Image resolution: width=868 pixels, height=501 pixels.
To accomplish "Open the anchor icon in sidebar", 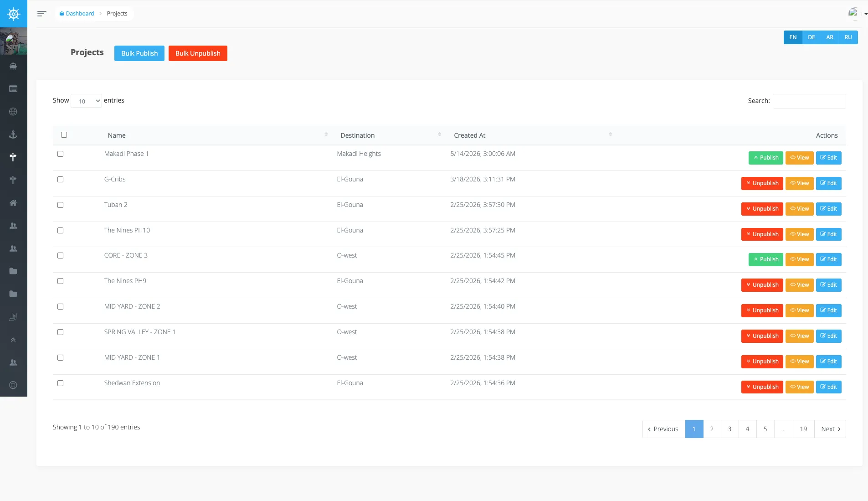I will 13,134.
